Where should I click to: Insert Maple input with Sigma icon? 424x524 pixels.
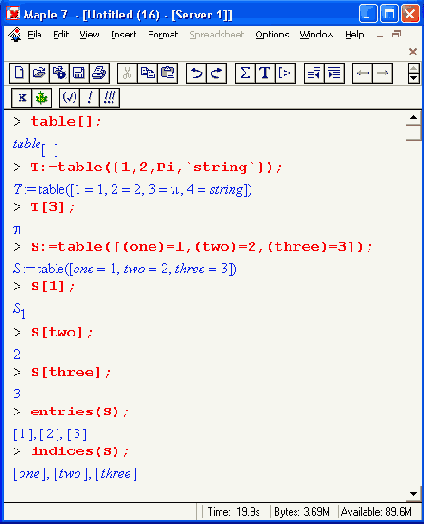[245, 73]
